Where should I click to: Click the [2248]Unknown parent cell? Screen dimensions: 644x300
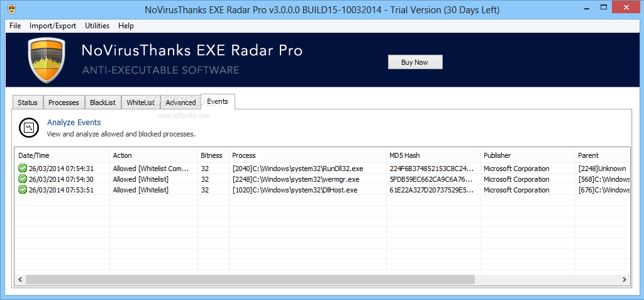point(602,169)
